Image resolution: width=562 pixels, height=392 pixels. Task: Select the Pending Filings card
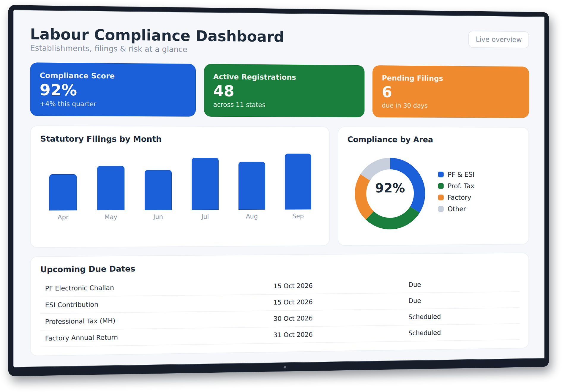point(451,92)
